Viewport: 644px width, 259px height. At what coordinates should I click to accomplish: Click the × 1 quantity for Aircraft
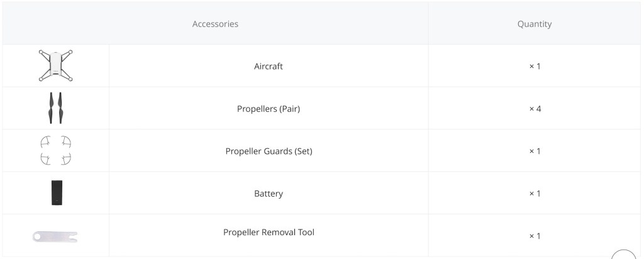coord(535,66)
